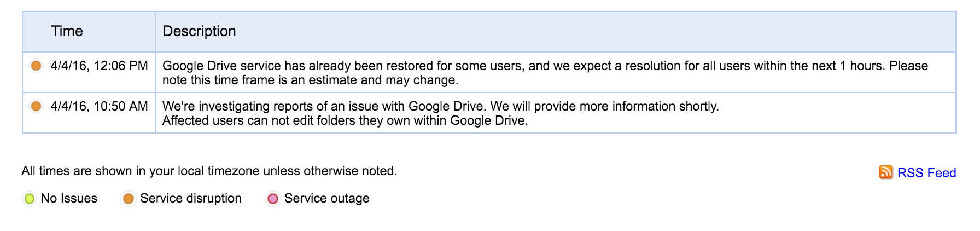Click the 'Service disruption' legend label
This screenshot has width=980, height=231.
(x=191, y=198)
